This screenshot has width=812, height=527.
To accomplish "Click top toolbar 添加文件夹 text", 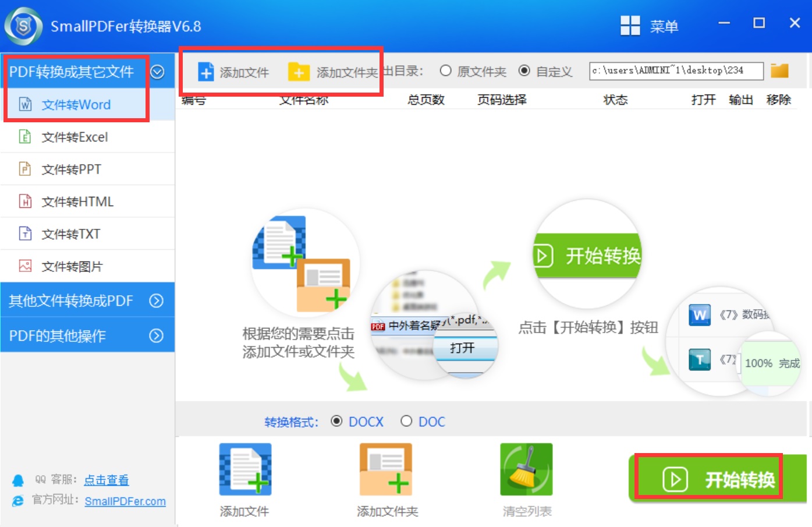I will (347, 72).
